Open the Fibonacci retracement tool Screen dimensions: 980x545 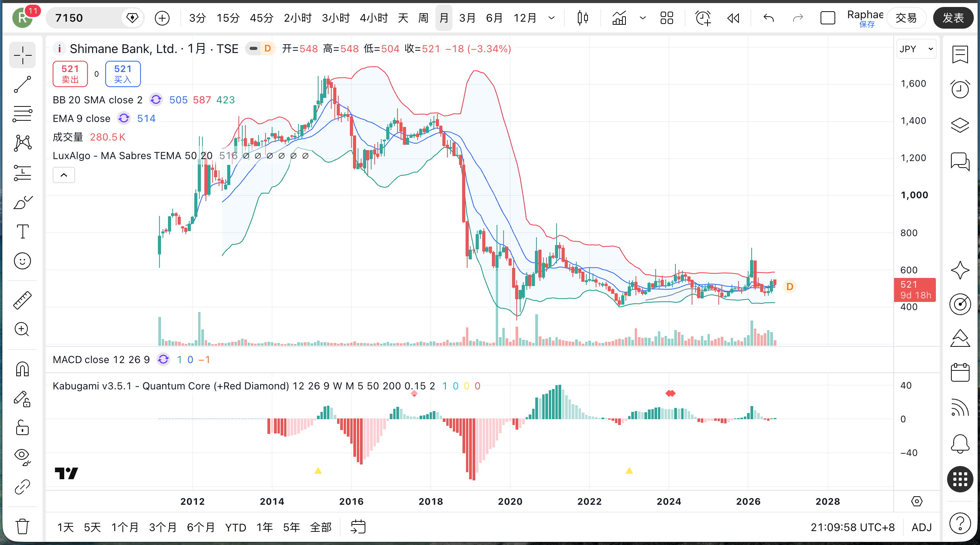click(22, 114)
